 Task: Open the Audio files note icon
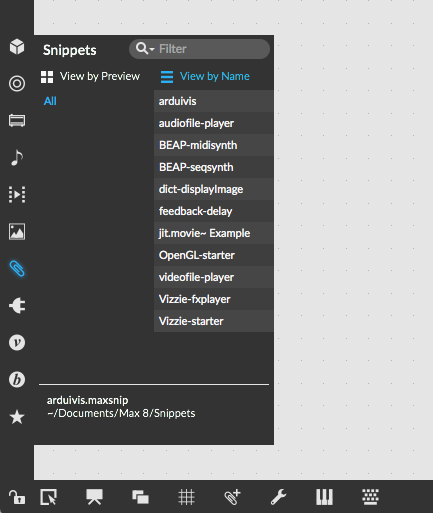[17, 157]
